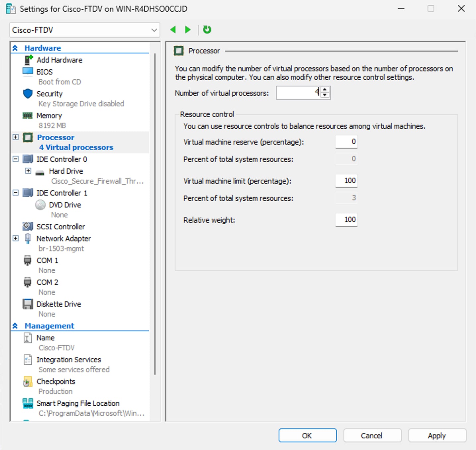Select the Security tree item
Viewport: 476px width, 450px height.
(x=50, y=94)
